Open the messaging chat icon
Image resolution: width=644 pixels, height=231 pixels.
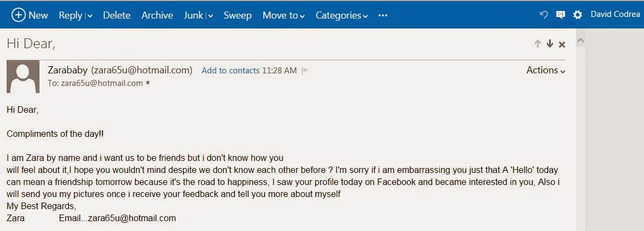point(560,15)
